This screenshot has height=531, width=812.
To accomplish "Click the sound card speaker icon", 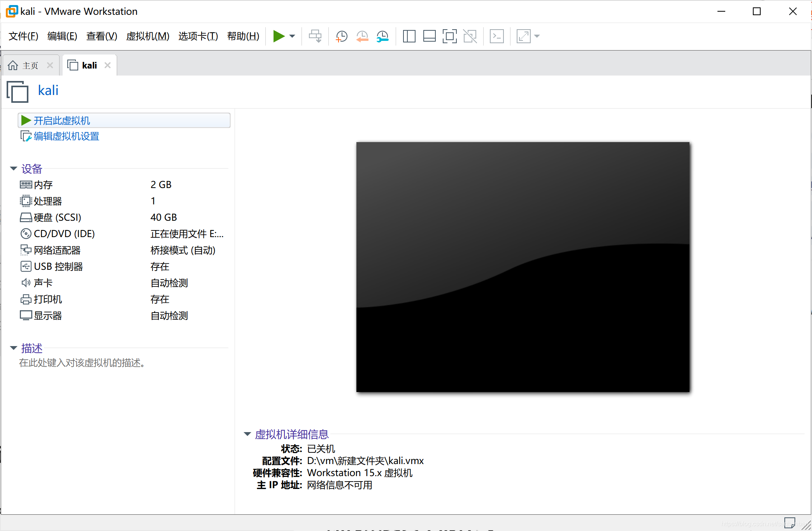I will pos(26,283).
